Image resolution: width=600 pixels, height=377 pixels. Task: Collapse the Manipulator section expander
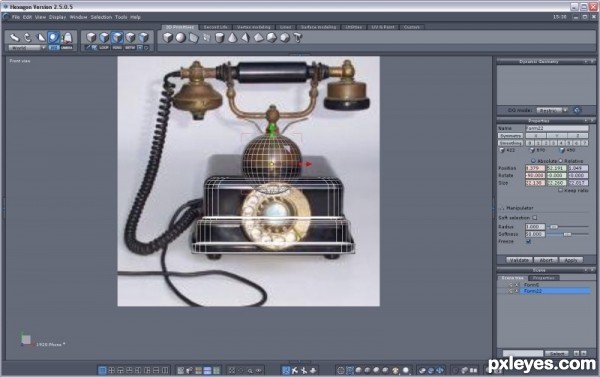coord(501,208)
